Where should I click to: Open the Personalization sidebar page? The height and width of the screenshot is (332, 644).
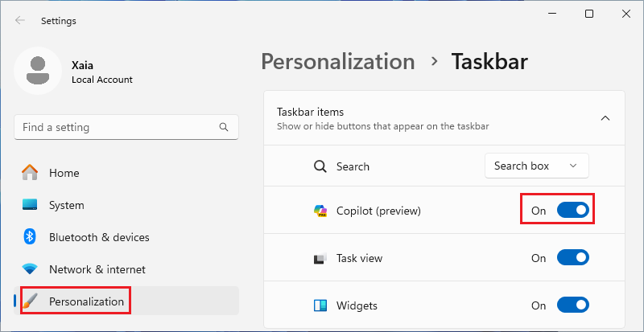tap(86, 301)
